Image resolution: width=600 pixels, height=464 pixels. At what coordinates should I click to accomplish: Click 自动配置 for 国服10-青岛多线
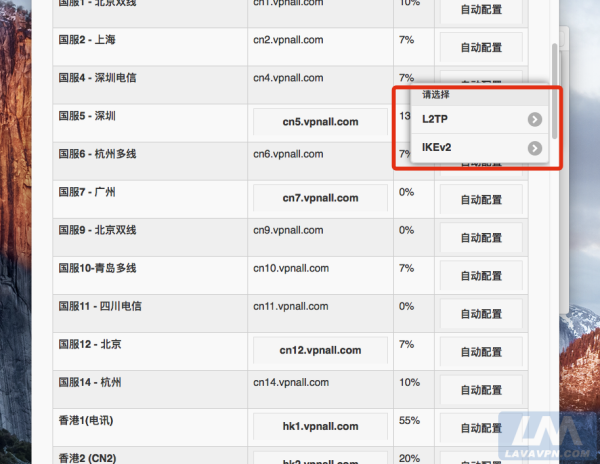(x=481, y=276)
